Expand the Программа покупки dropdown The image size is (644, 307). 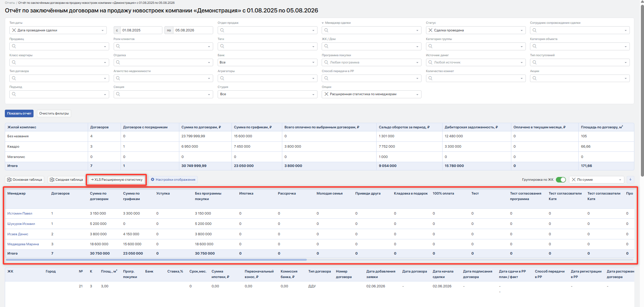click(371, 62)
